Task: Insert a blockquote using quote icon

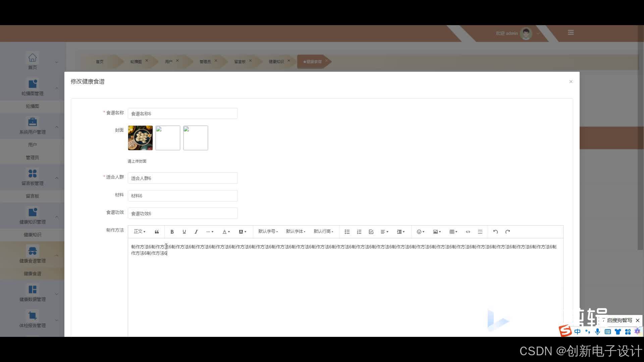Action: (x=157, y=232)
